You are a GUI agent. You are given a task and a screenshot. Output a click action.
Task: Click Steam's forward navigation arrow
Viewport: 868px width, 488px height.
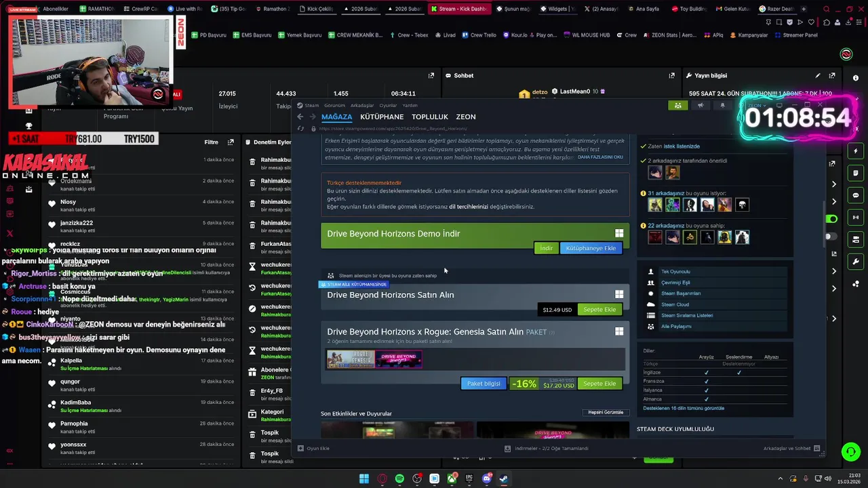[313, 117]
